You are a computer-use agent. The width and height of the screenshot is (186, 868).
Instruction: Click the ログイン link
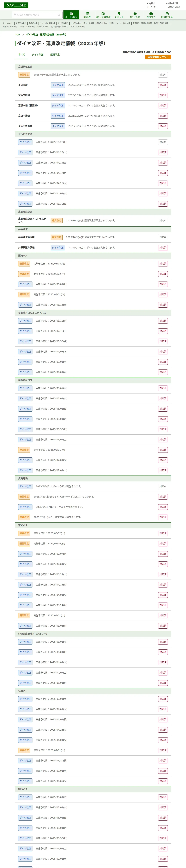coord(152,7)
